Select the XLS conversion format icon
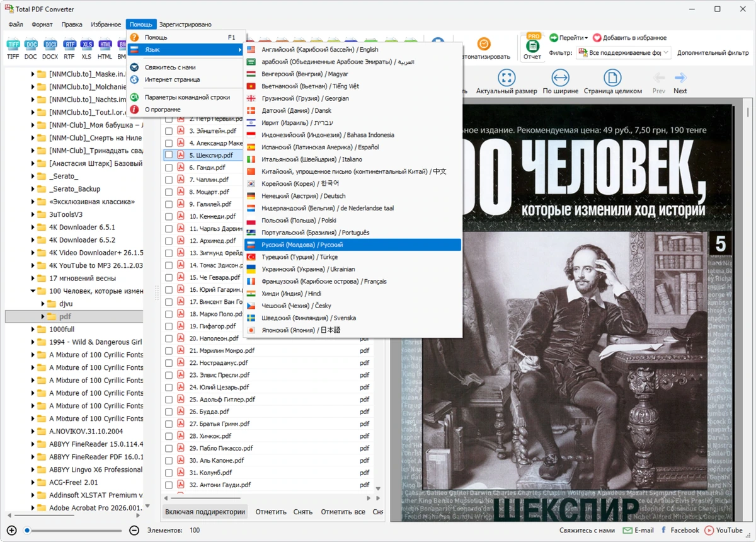The height and width of the screenshot is (542, 756). 87,45
